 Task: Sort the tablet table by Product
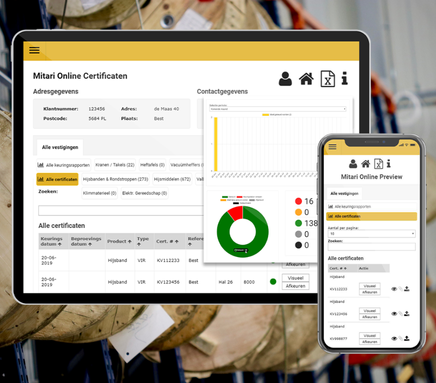coord(119,241)
